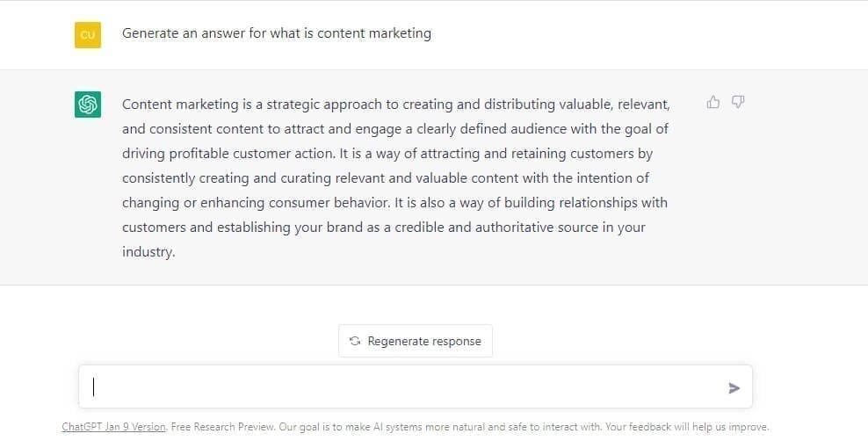Click the "Free Research Preview" footer text
The width and height of the screenshot is (868, 448).
[222, 427]
